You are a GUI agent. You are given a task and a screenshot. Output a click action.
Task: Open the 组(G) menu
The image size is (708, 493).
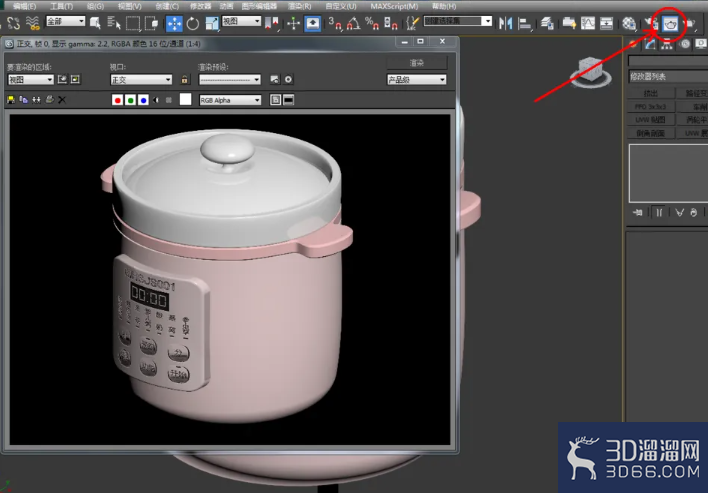[95, 6]
